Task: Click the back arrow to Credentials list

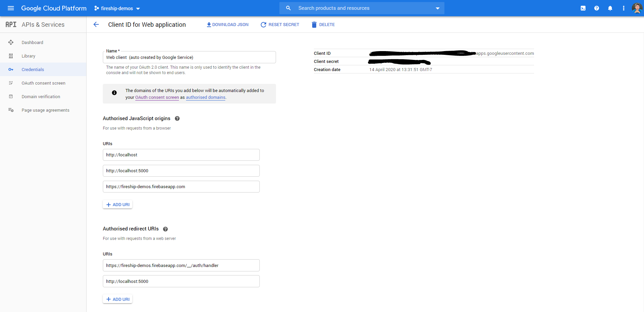Action: (96, 24)
